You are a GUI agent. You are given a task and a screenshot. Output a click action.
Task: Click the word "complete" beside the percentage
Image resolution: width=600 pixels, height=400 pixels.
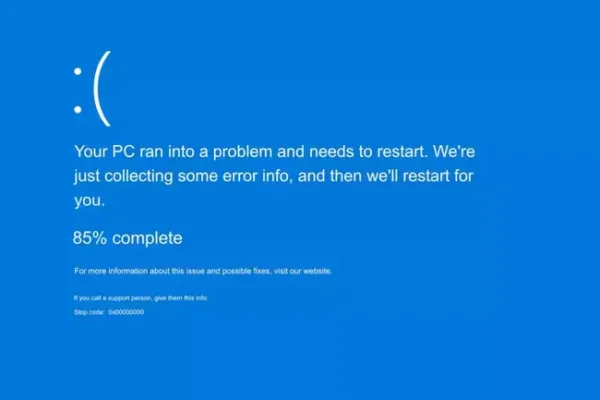147,238
